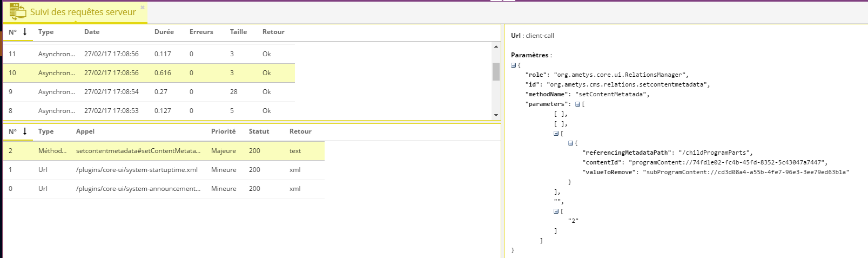
Task: Collapse the object with referencingMetadataPath
Action: click(571, 143)
